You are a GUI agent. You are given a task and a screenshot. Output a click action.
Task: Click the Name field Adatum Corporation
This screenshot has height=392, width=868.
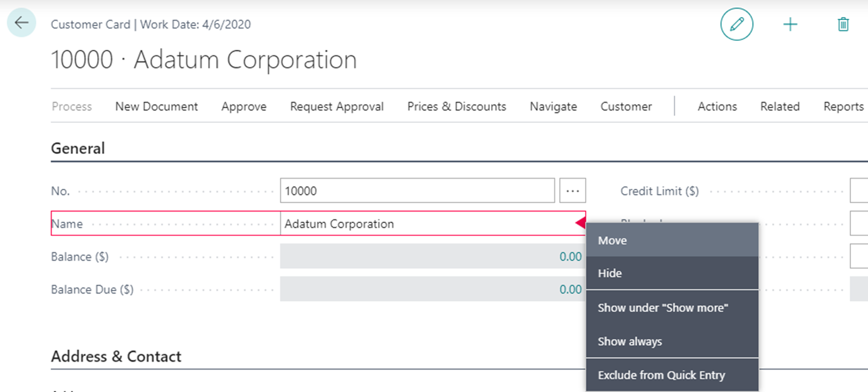coord(433,224)
